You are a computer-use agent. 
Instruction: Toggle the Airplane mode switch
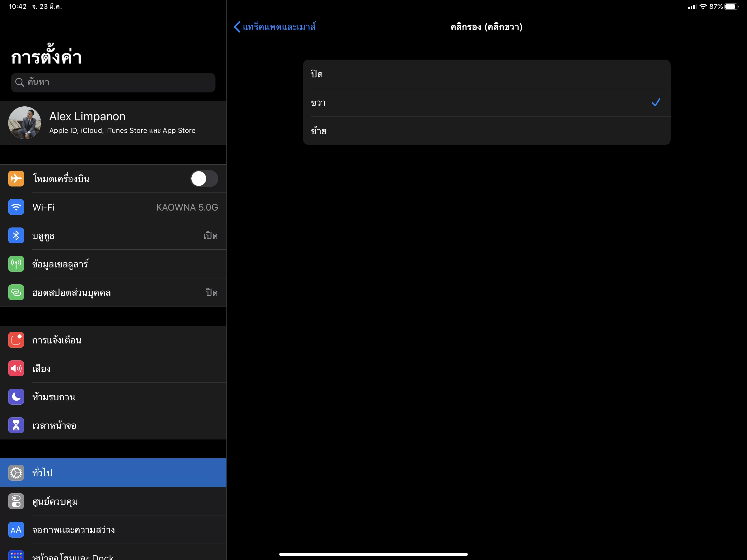pos(204,178)
